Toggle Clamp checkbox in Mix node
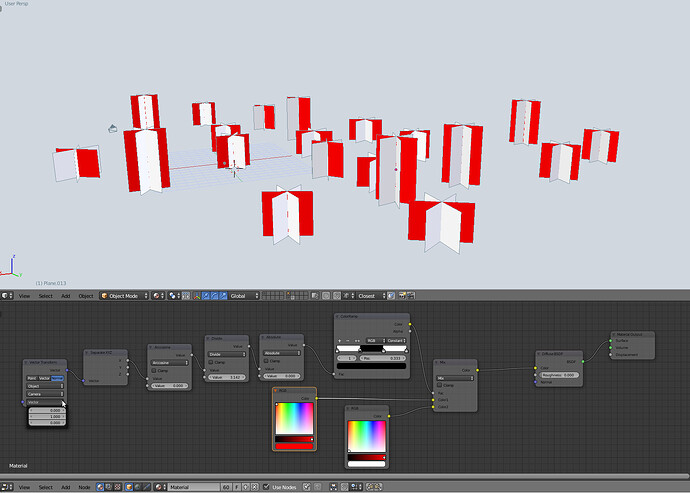The width and height of the screenshot is (690, 493). point(439,385)
